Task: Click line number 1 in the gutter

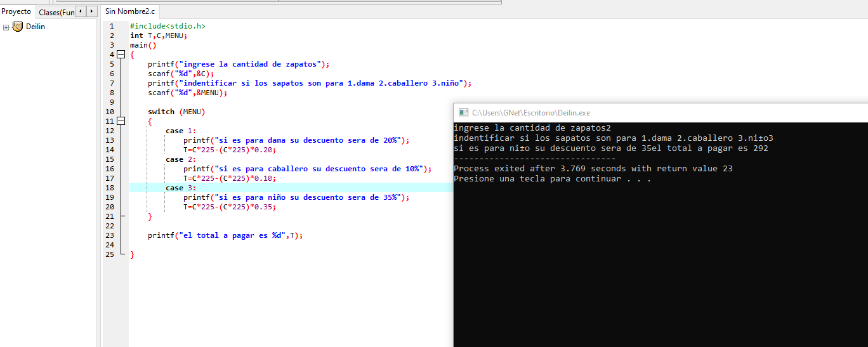Action: click(x=112, y=26)
